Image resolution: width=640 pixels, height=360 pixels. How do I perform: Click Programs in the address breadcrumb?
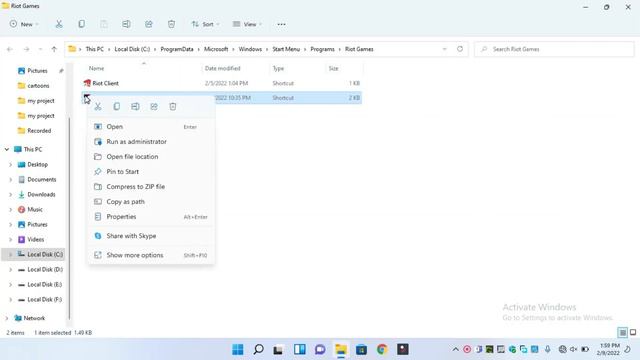coord(322,49)
